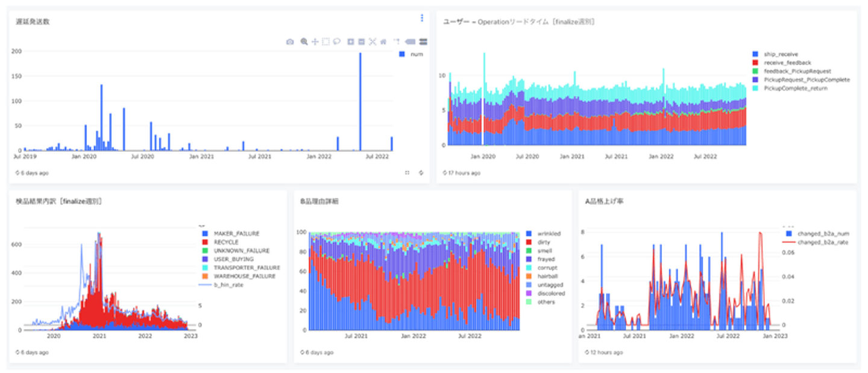Click the Autoscale crossed-arrows icon

pyautogui.click(x=372, y=42)
